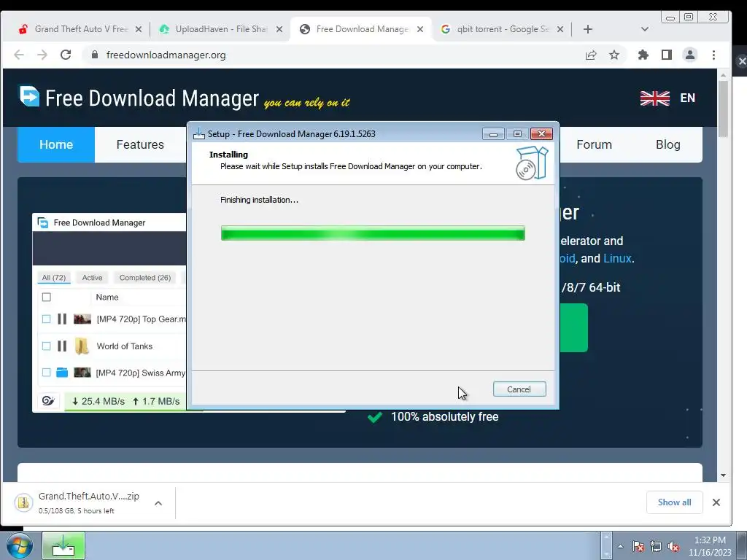Go back in browser history

(x=19, y=55)
